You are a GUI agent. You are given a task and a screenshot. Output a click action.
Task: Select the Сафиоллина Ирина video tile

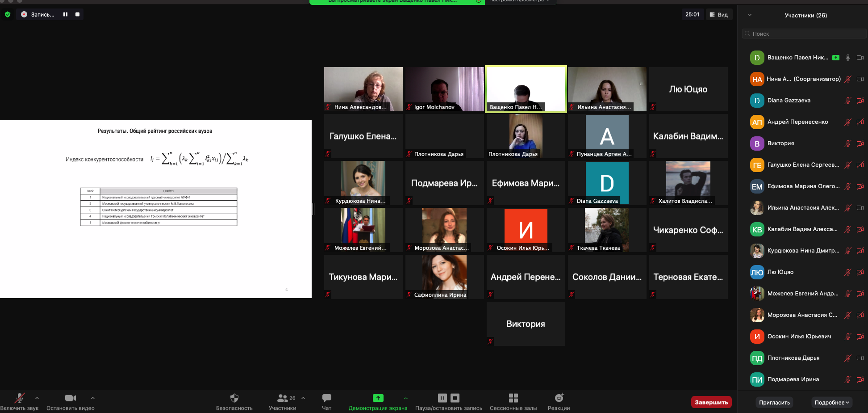445,277
